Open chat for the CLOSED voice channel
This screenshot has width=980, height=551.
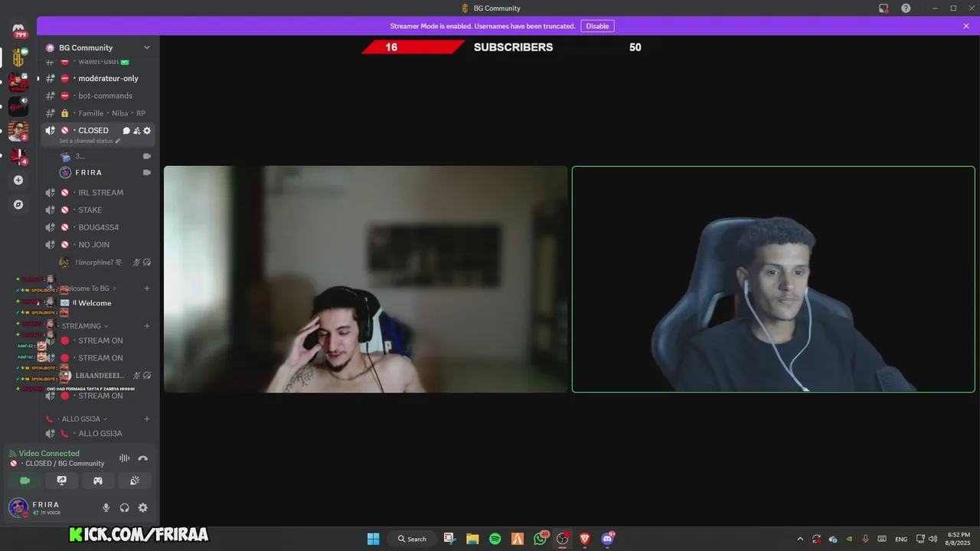click(126, 131)
